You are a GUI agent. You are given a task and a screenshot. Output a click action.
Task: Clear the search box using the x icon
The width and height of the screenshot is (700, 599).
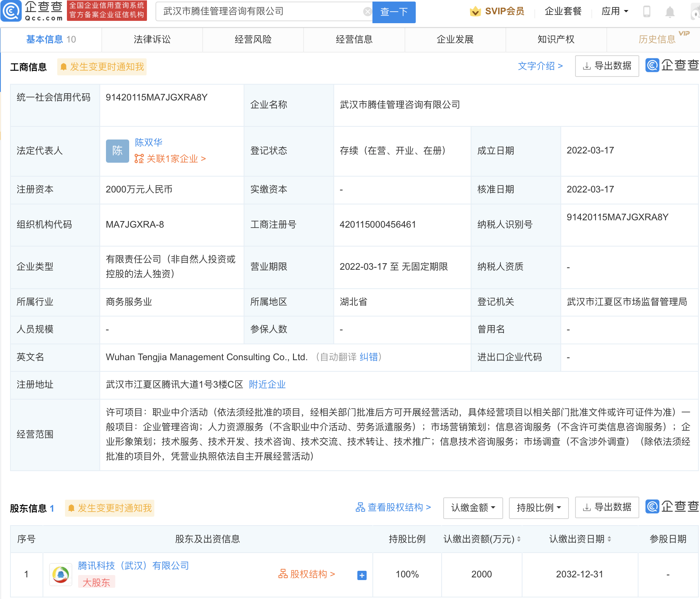[x=367, y=11]
